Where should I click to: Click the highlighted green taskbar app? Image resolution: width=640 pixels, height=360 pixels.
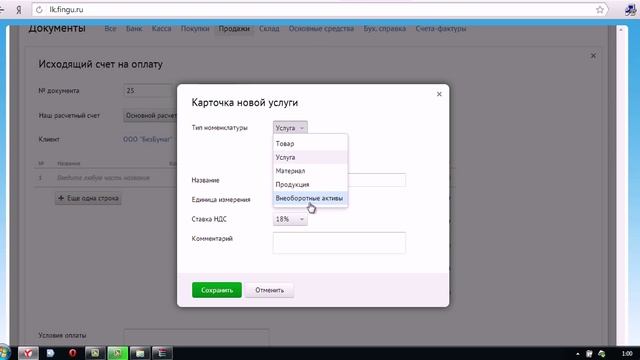[118, 353]
